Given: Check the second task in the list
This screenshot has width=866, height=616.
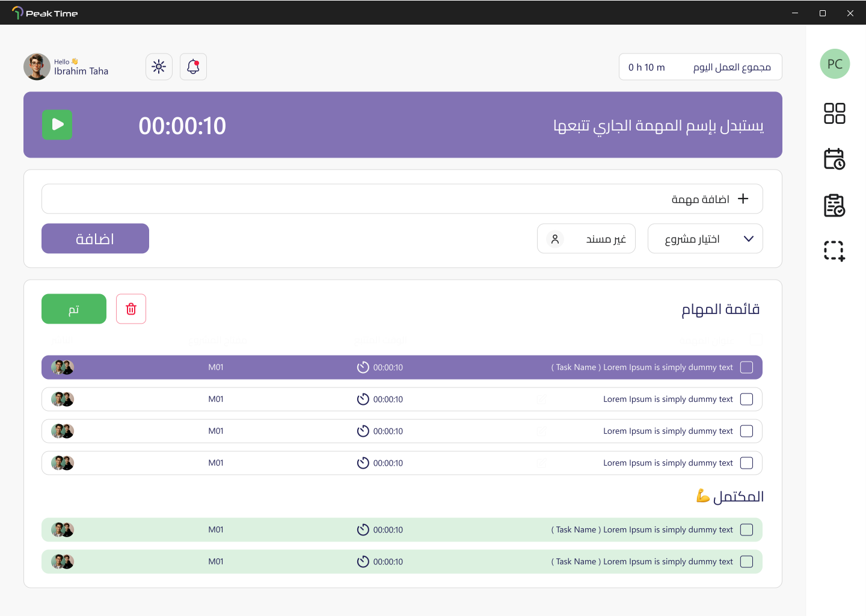Looking at the screenshot, I should pos(746,399).
